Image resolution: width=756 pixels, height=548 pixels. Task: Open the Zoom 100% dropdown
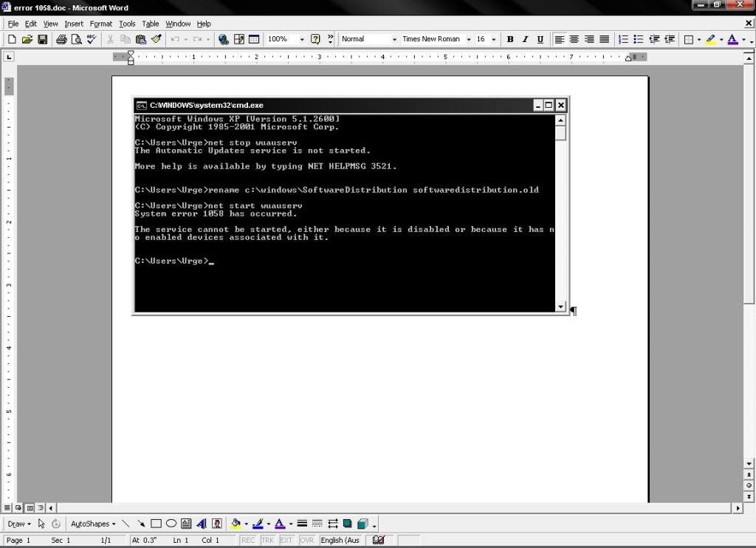pos(302,40)
